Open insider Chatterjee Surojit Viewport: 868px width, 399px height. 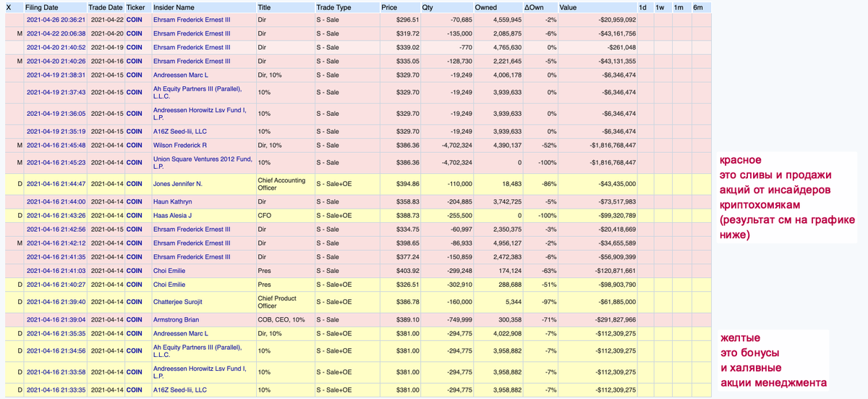[179, 302]
